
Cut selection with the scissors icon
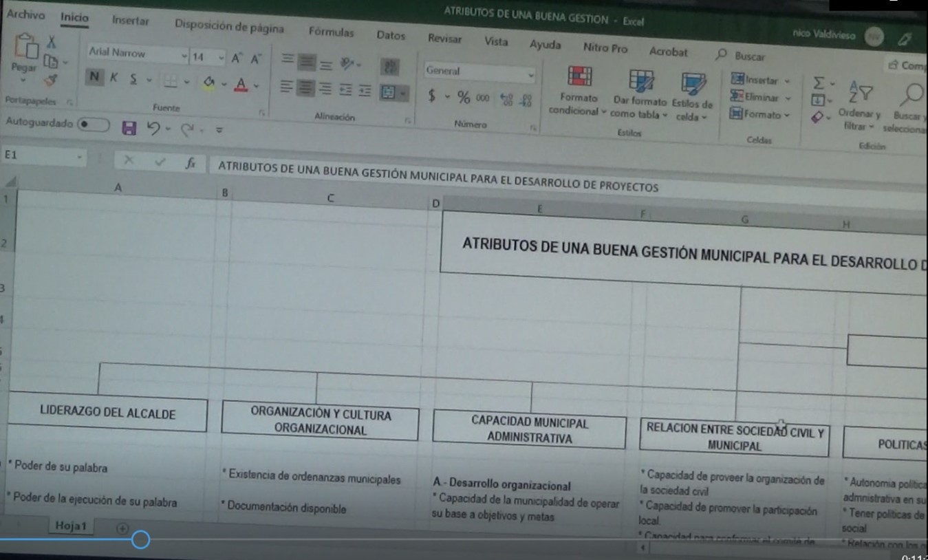(52, 43)
